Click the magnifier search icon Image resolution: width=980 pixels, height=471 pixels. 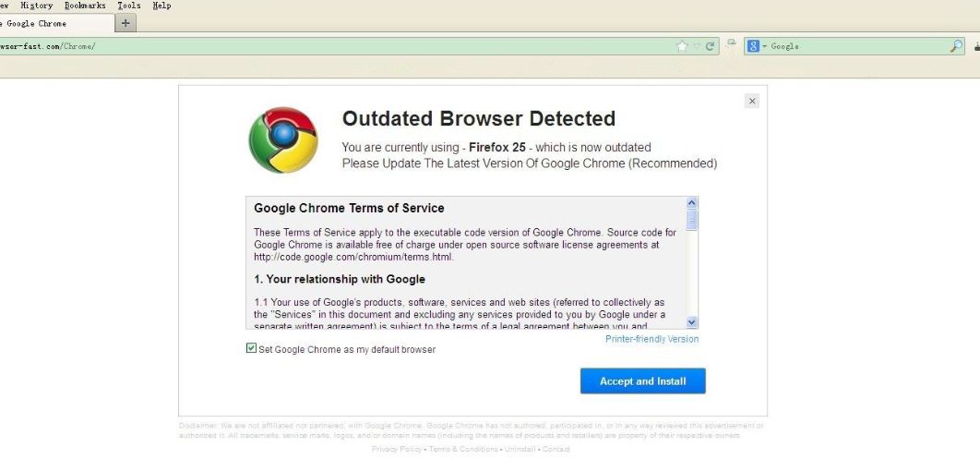(956, 46)
